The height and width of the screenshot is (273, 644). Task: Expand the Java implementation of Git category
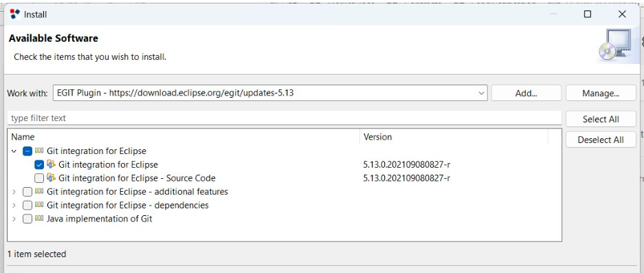point(14,219)
